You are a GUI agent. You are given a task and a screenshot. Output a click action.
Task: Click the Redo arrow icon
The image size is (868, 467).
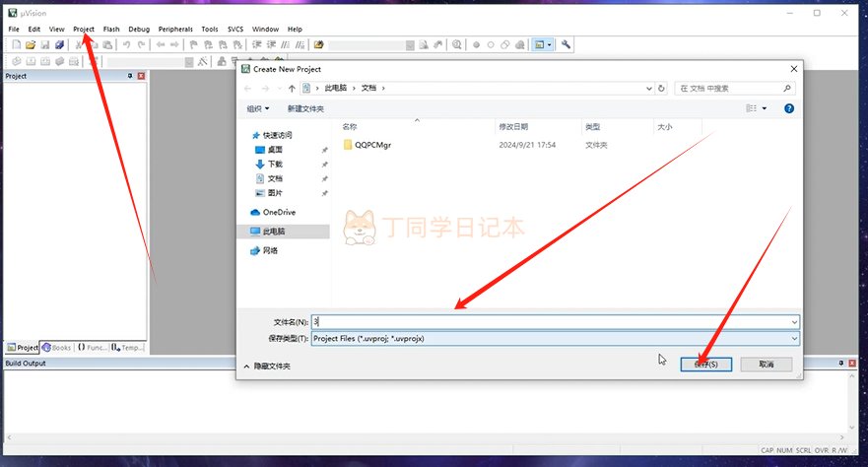141,44
